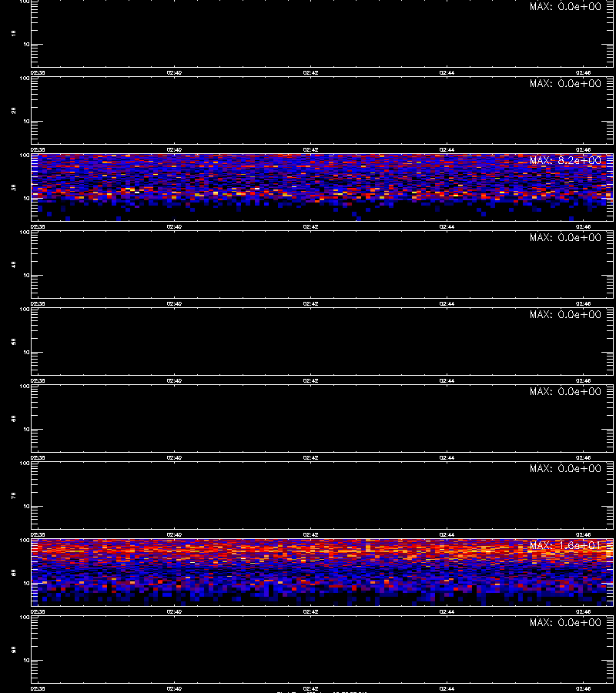Image resolution: width=616 pixels, height=693 pixels.
Task: Click the 02:38 tick label under 5R panel
Action: coord(38,380)
